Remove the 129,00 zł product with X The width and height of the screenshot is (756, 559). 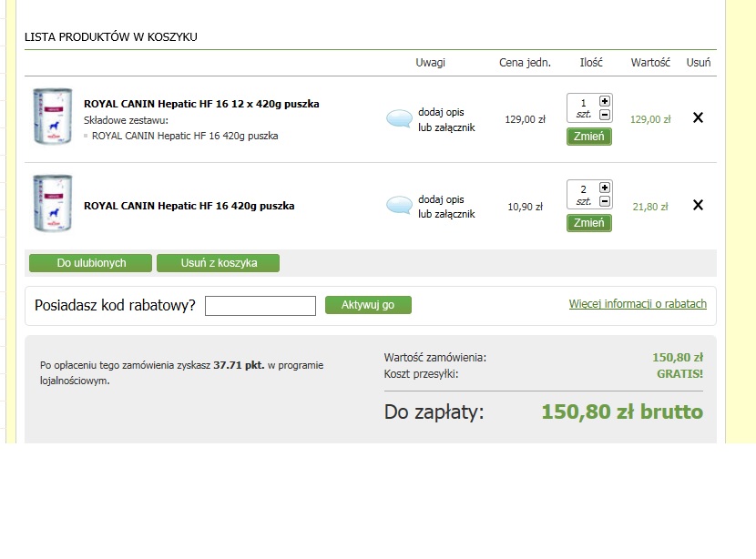[698, 117]
